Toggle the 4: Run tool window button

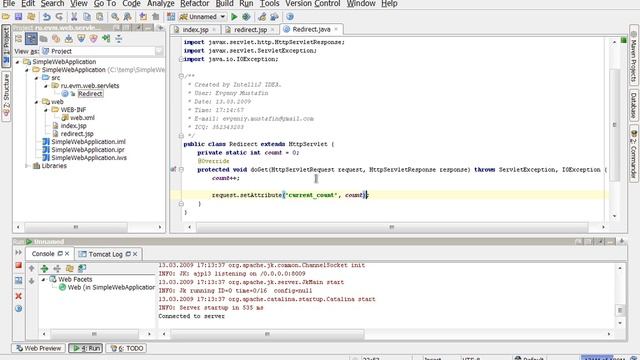pos(85,348)
